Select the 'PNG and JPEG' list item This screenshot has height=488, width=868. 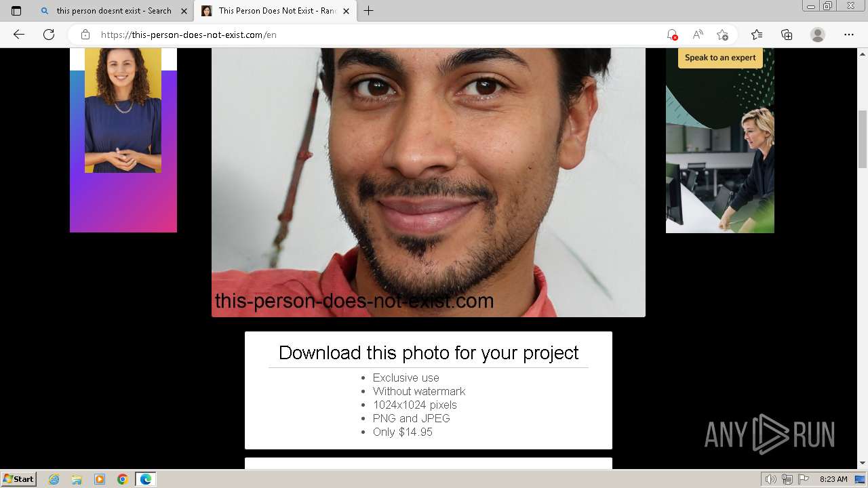pyautogui.click(x=411, y=418)
